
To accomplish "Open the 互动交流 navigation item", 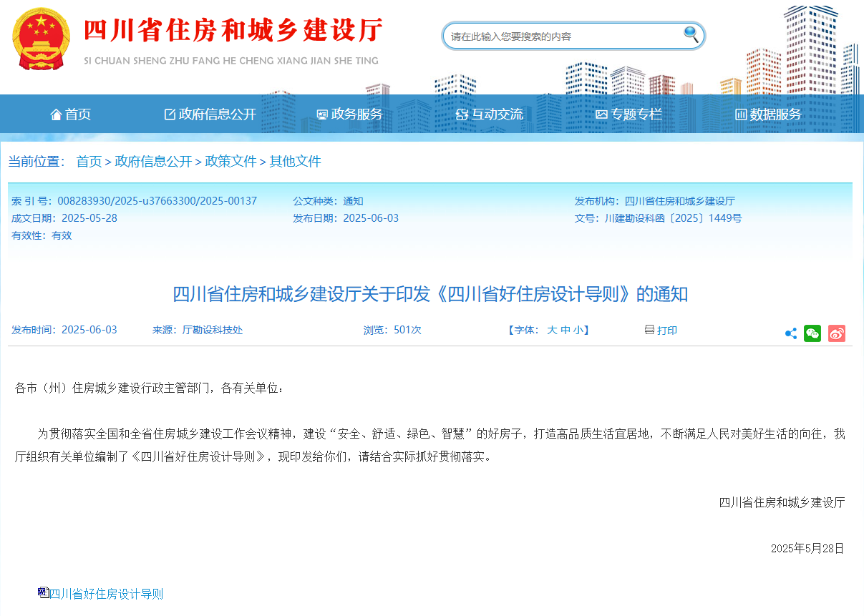I will click(490, 114).
